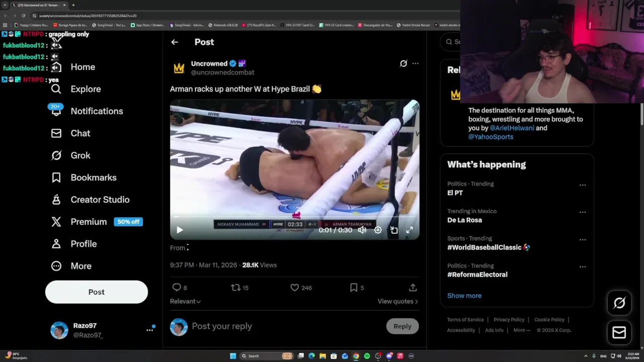Image resolution: width=644 pixels, height=362 pixels.
Task: Open Profile from the sidebar
Action: tap(74, 244)
